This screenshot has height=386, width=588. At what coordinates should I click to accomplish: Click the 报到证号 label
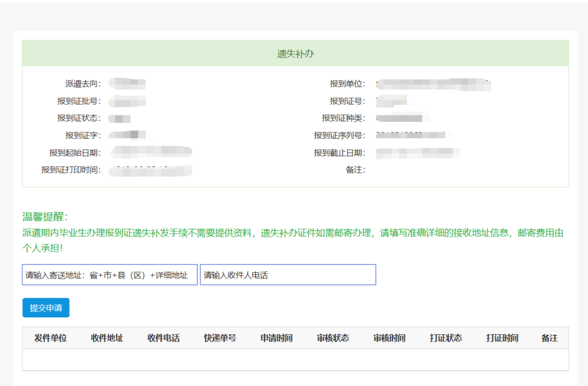point(347,101)
